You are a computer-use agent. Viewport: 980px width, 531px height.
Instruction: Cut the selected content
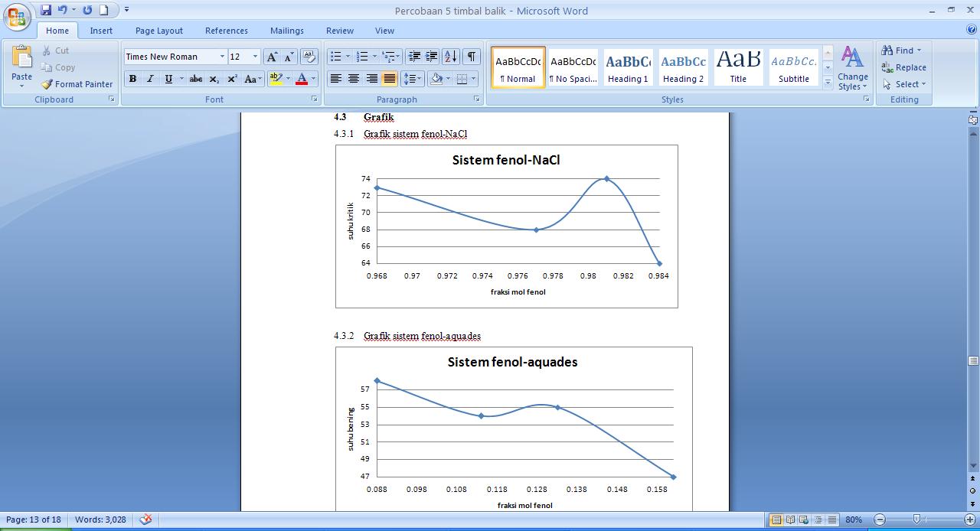coord(55,50)
